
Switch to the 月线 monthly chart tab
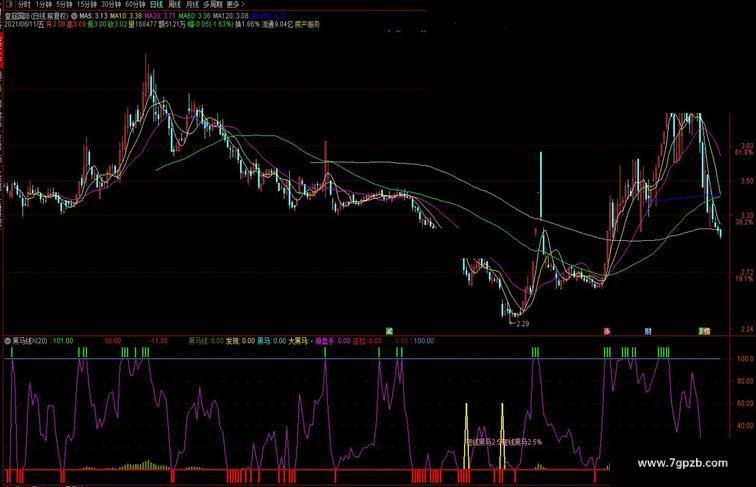(x=192, y=4)
